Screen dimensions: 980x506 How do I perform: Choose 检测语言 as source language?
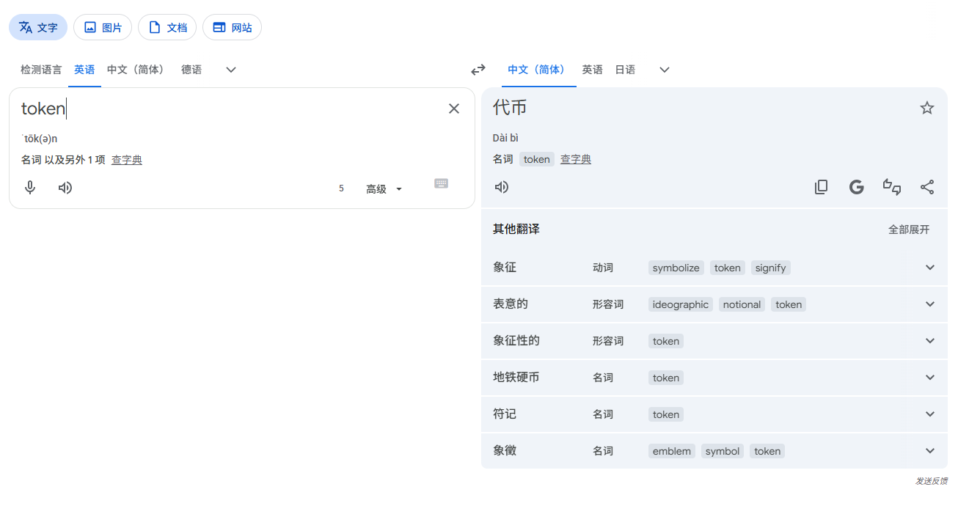pos(41,70)
